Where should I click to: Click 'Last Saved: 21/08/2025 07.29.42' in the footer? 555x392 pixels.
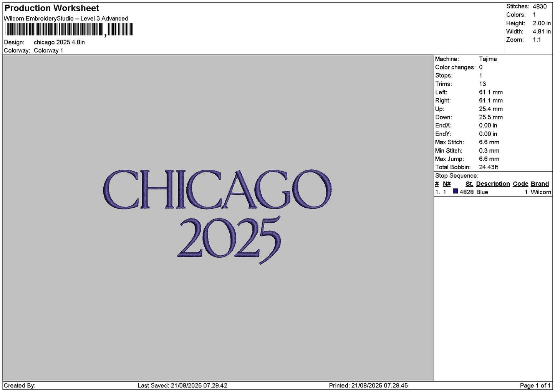coord(182,385)
